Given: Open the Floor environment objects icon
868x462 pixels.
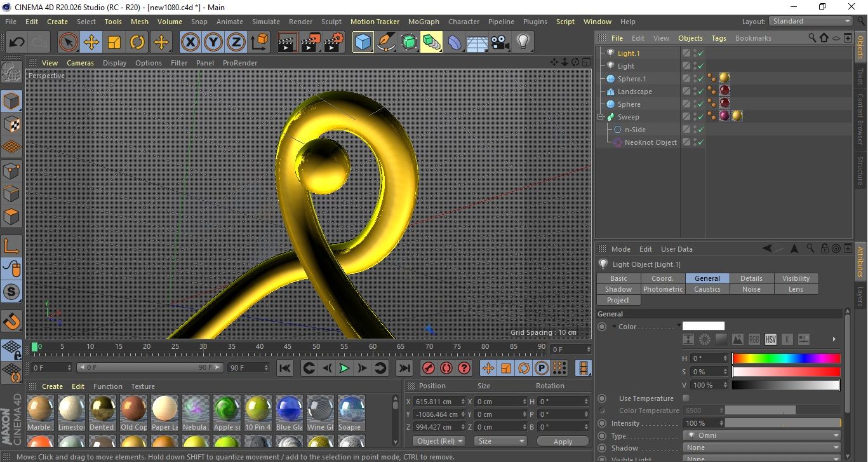Looking at the screenshot, I should tap(477, 43).
